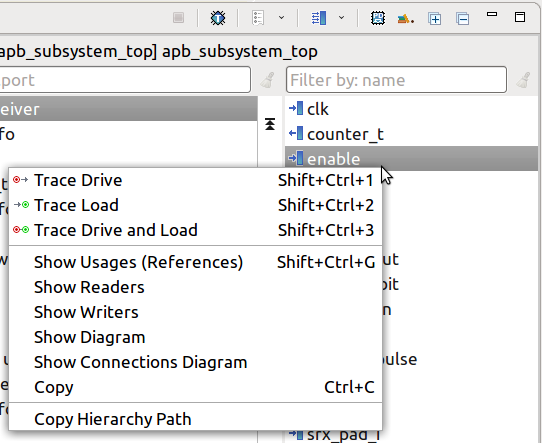542x443 pixels.
Task: Click the left filter field containing 'port'
Action: 124,80
